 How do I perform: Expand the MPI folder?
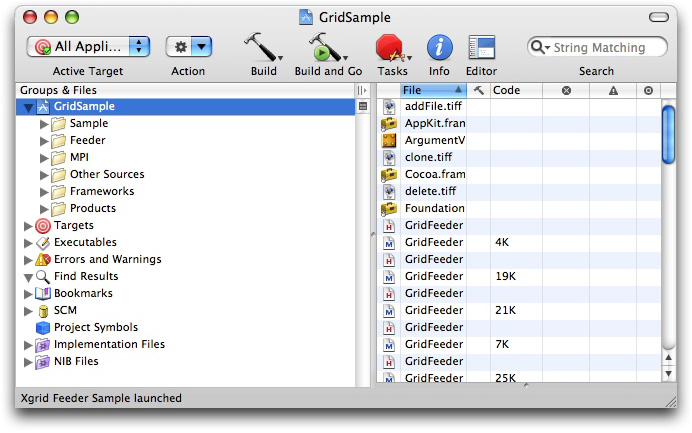(x=44, y=158)
